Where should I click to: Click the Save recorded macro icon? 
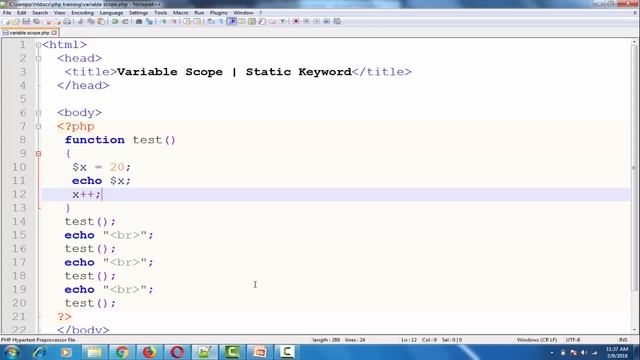tap(337, 21)
